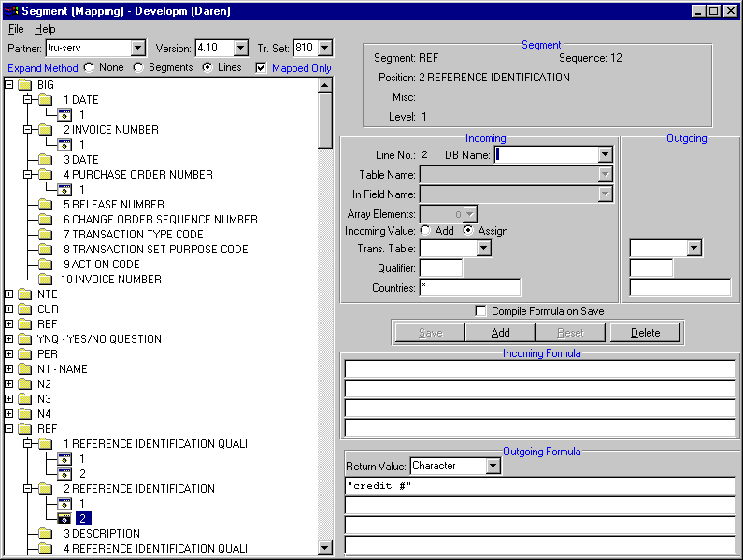
Task: Click the ACTION CODE folder icon
Action: click(x=45, y=265)
